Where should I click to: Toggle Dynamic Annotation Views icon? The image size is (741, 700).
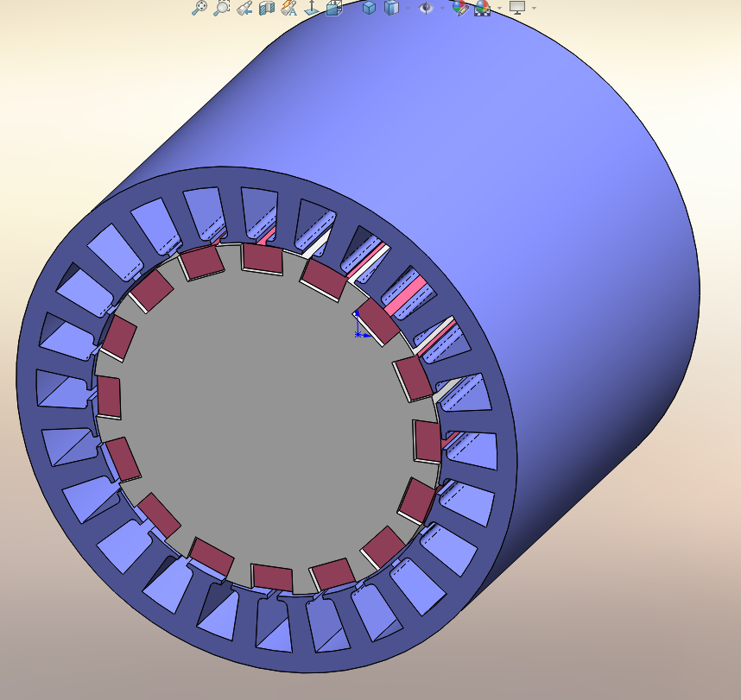[288, 8]
